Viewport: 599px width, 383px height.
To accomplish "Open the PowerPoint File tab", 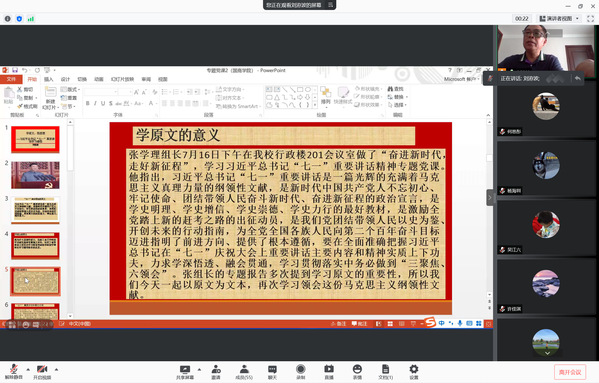I will tap(11, 79).
